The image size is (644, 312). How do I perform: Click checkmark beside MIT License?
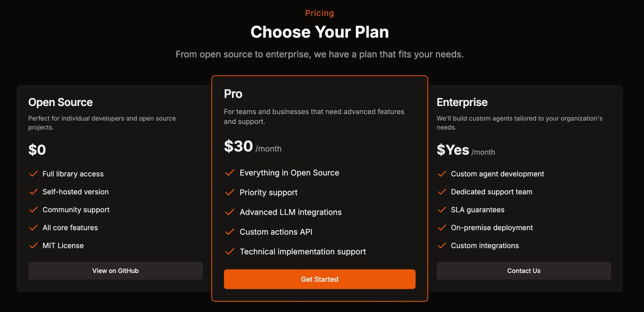[x=33, y=246]
